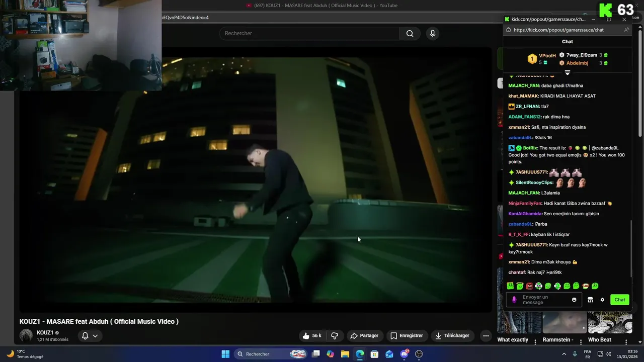Toggle the notification bell for KOUZ1
This screenshot has height=362, width=644.
click(85, 335)
